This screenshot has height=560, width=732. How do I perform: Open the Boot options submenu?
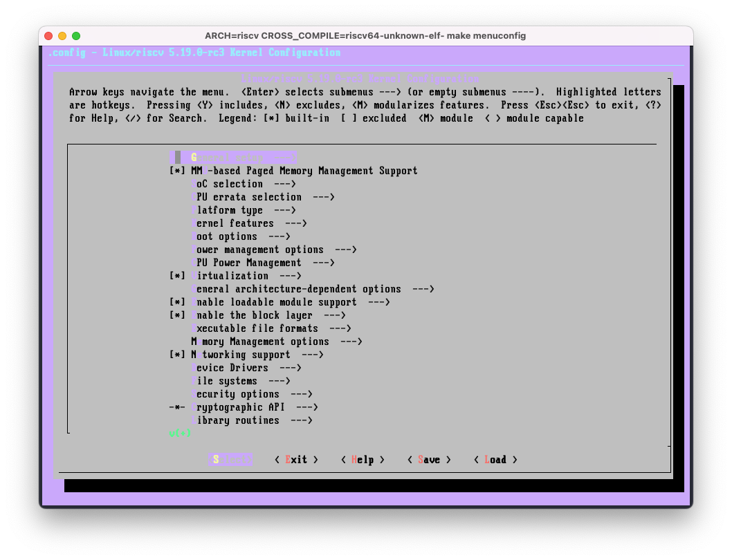(x=240, y=236)
